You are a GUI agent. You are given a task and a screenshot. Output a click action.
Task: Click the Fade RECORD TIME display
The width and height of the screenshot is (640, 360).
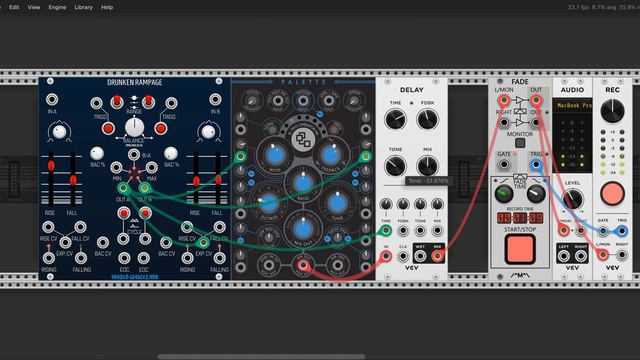[x=520, y=218]
